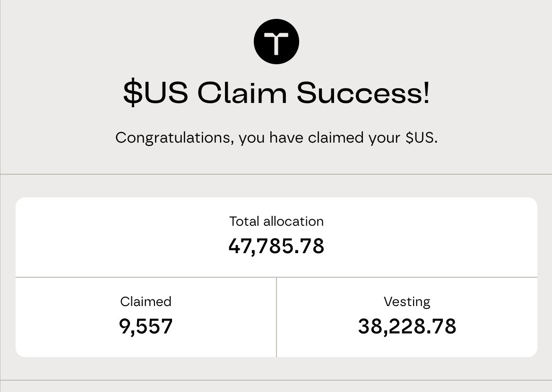The image size is (552, 392).
Task: Click the congratulations message text
Action: pyautogui.click(x=276, y=138)
